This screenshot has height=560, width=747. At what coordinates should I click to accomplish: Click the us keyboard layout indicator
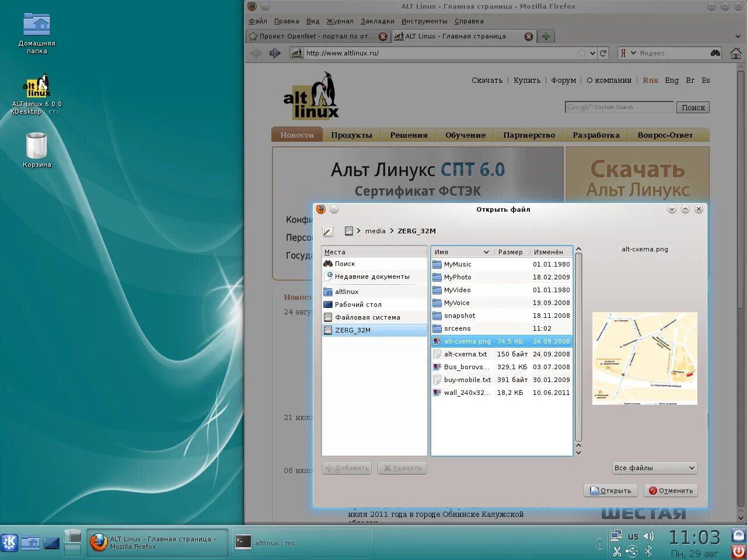click(x=633, y=535)
